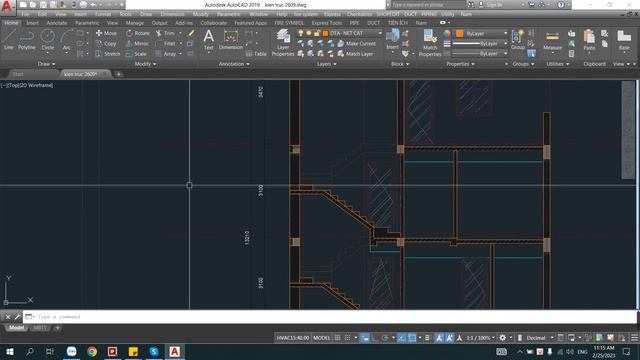
Task: Open the ByLayer lineweight dropdown
Action: pyautogui.click(x=480, y=43)
